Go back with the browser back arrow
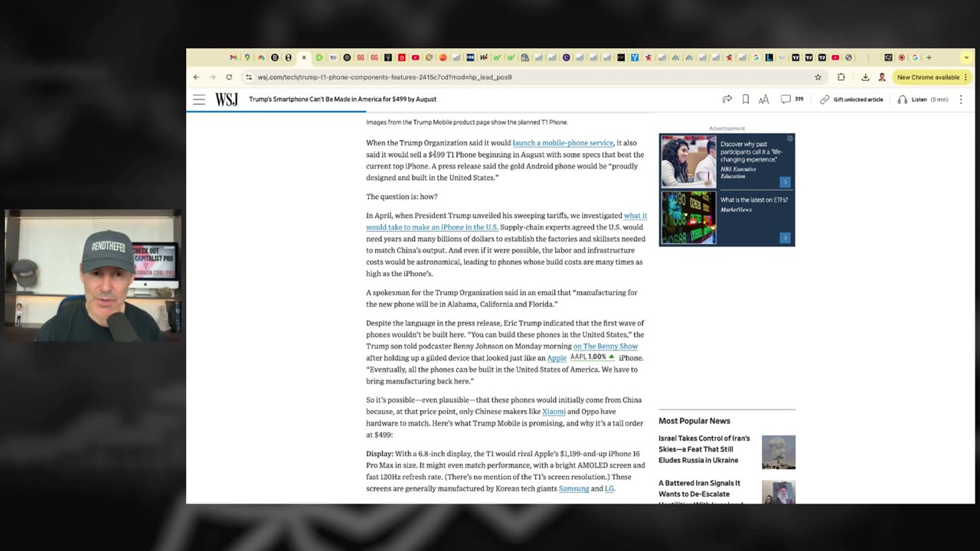The height and width of the screenshot is (551, 980). click(x=196, y=77)
